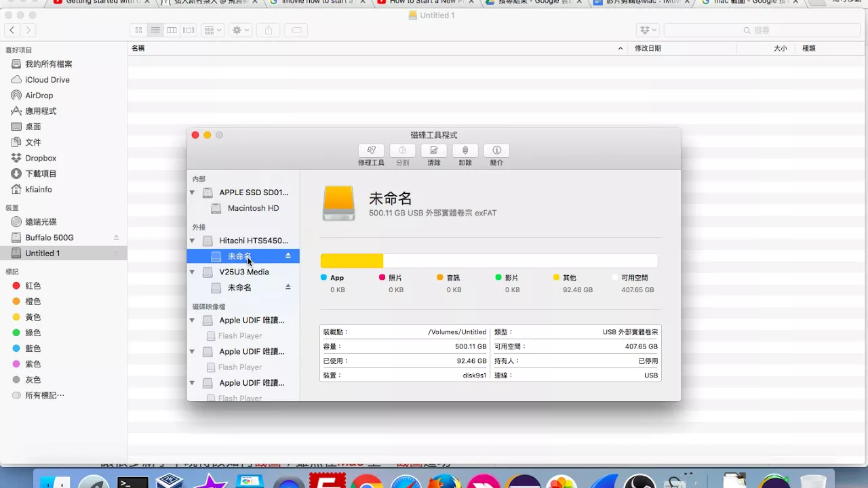Open the Finder arrange-by dropdown
868x488 pixels.
click(x=212, y=30)
